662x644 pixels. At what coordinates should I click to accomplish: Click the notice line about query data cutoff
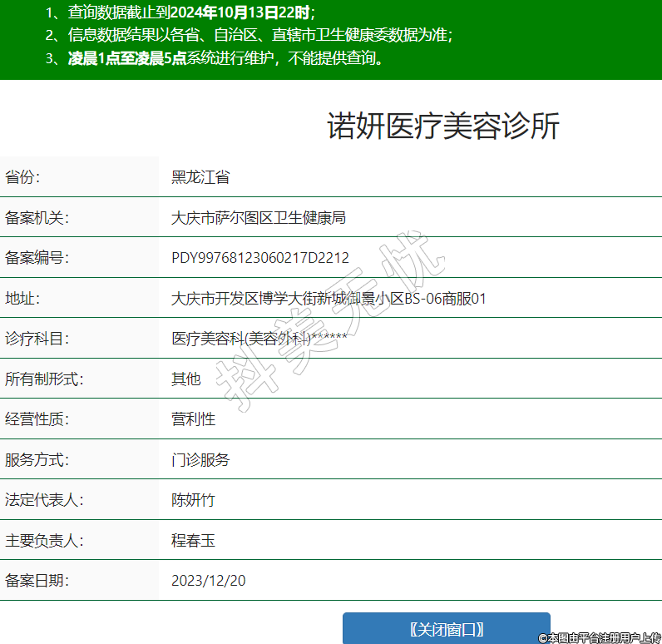coord(180,12)
